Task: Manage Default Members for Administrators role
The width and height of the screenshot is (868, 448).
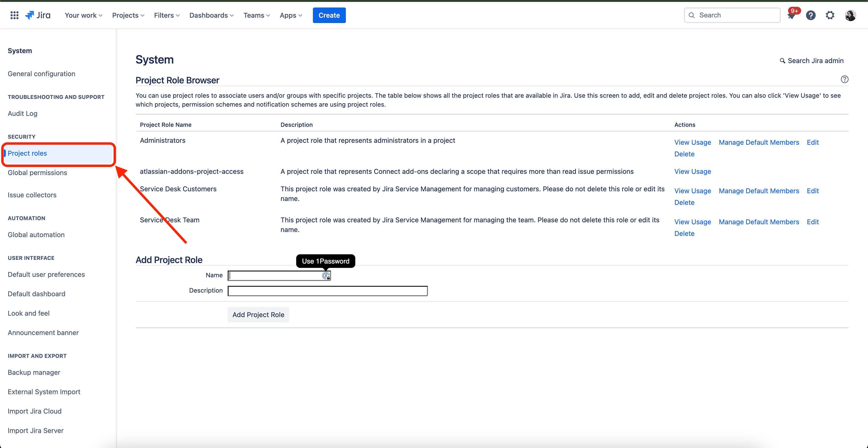Action: (x=759, y=142)
